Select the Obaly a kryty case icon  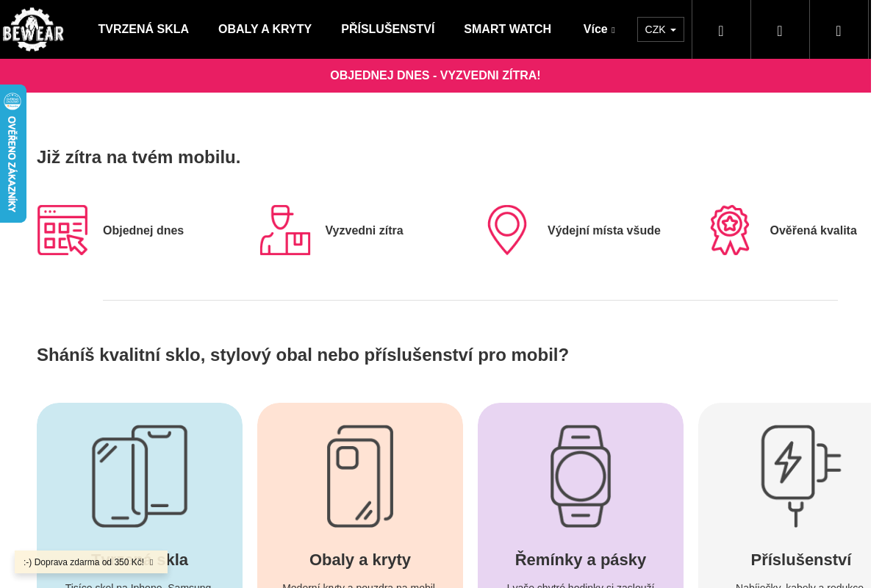(x=360, y=476)
